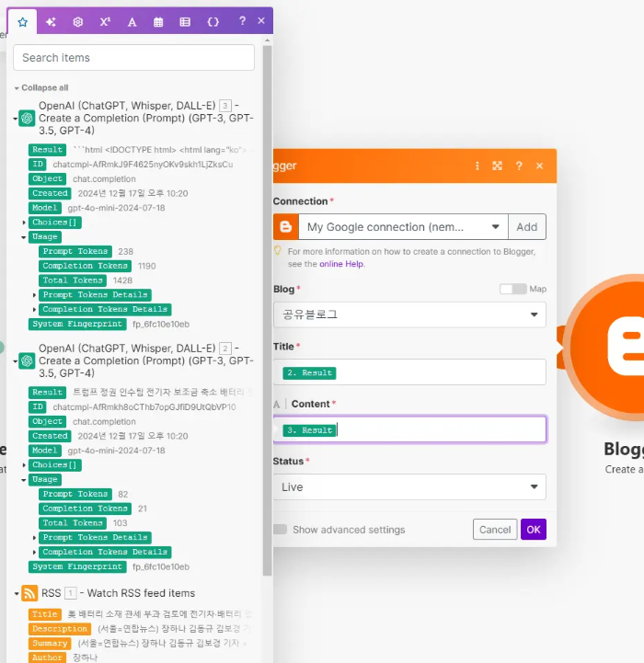Click the Cancel button

(495, 530)
